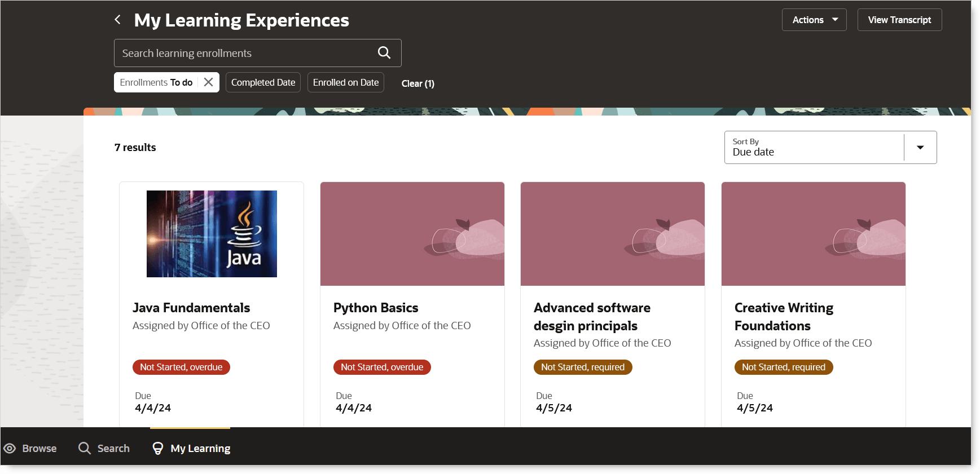Image resolution: width=980 pixels, height=474 pixels.
Task: Click the Browse eye icon
Action: (x=10, y=449)
